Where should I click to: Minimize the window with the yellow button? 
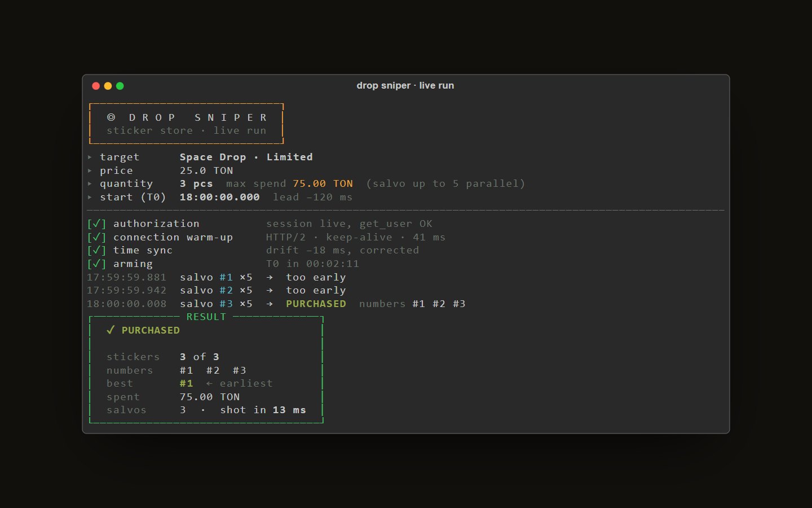108,86
